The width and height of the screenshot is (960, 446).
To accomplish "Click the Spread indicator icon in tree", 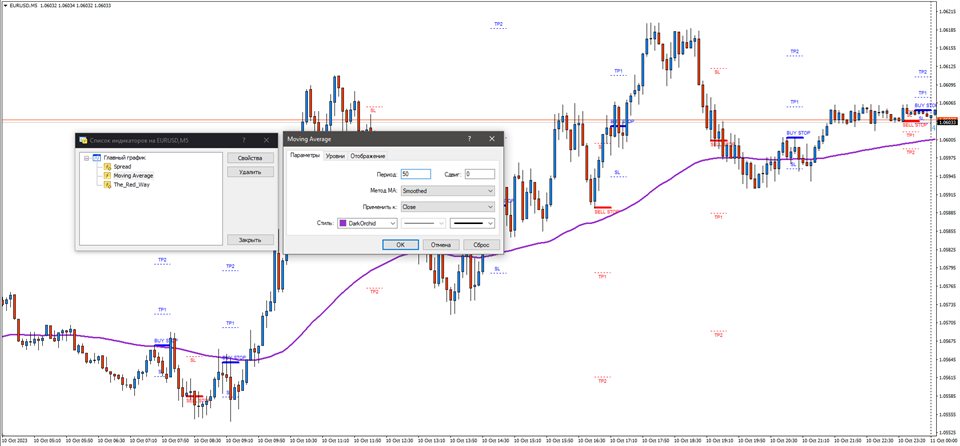I will coord(108,167).
